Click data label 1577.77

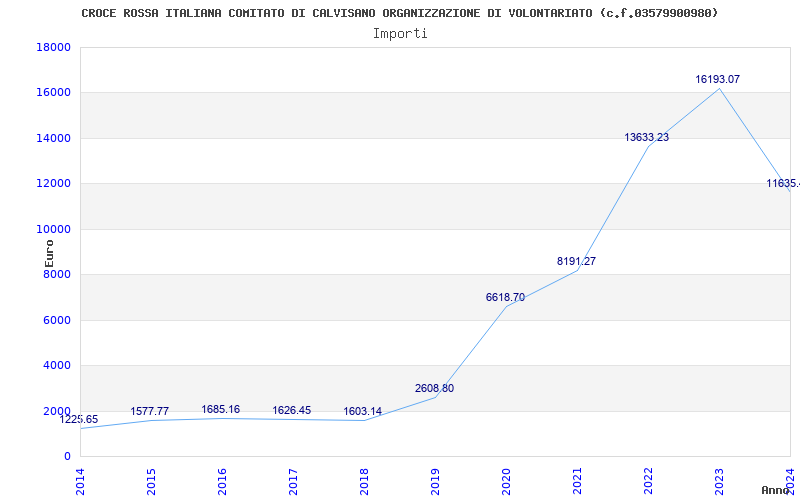[149, 411]
